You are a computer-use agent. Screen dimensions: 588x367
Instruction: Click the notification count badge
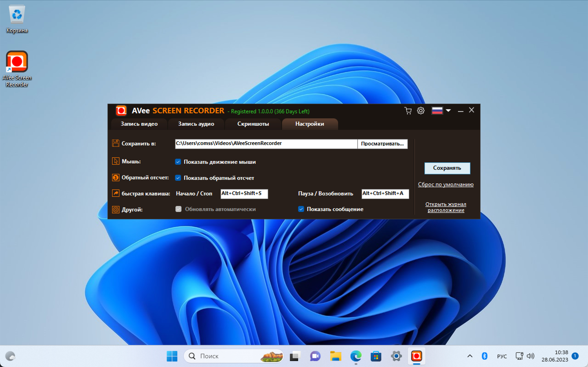tap(575, 356)
